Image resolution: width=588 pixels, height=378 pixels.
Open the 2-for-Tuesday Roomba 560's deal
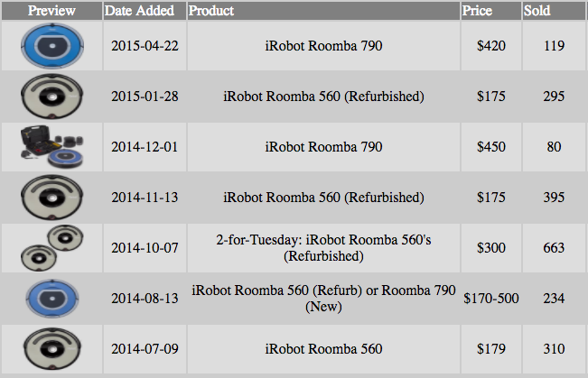(323, 248)
